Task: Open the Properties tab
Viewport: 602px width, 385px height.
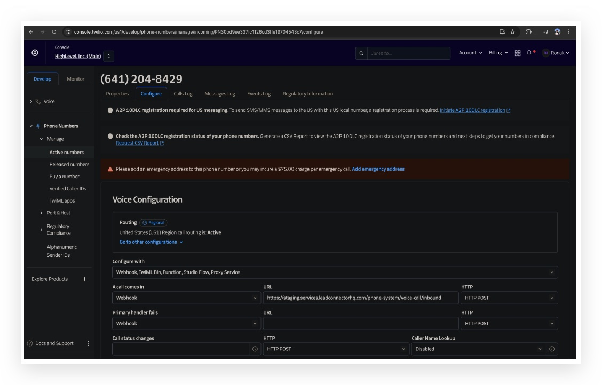Action: pos(117,94)
